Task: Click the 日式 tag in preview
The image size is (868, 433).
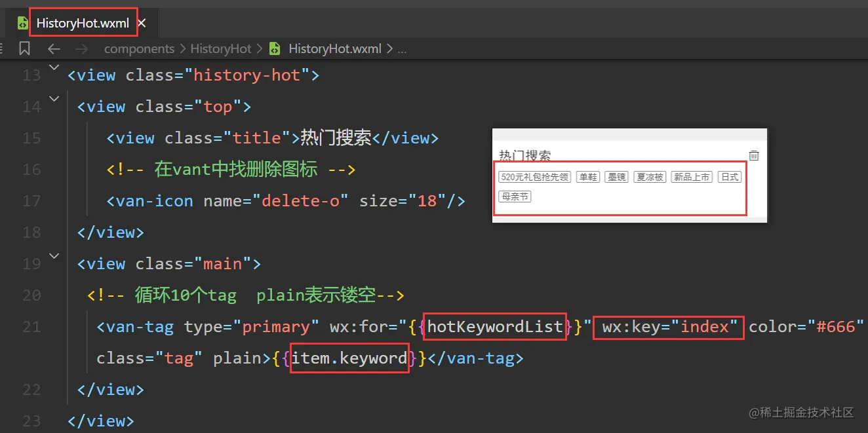Action: click(730, 177)
